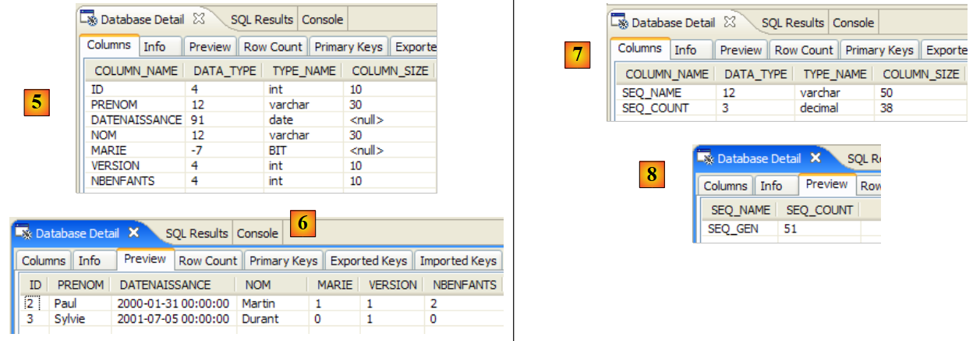Screen dimensions: 980x341
Task: Close the Database Detail tab in panel 5
Action: [x=198, y=20]
